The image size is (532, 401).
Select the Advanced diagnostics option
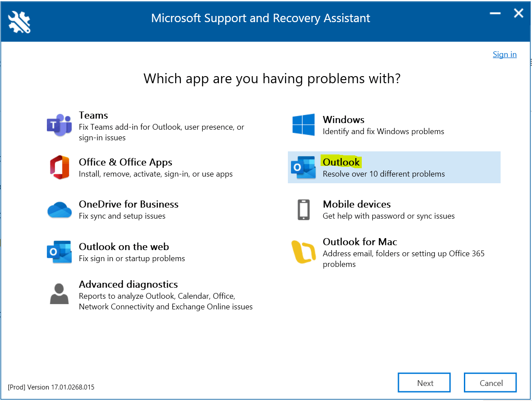pos(155,294)
